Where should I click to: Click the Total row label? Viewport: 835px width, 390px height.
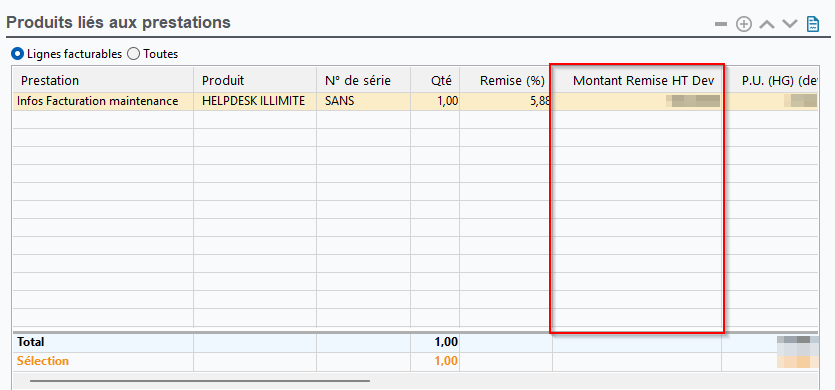pyautogui.click(x=30, y=342)
